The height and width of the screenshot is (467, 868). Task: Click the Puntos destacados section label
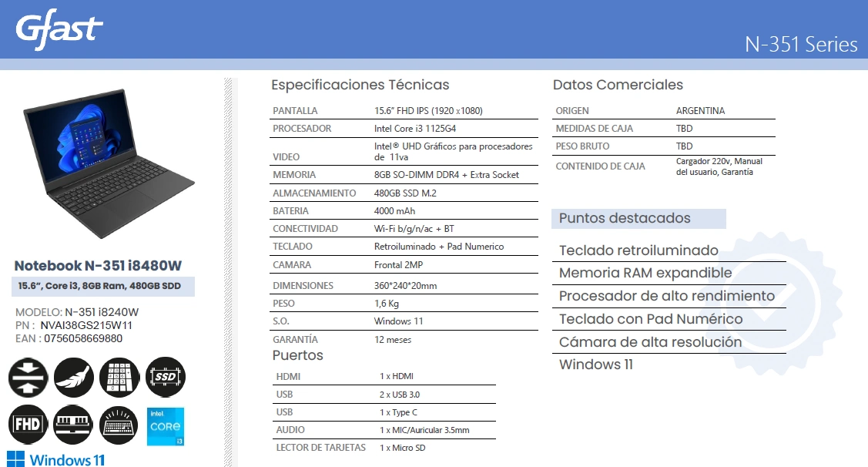coord(625,218)
